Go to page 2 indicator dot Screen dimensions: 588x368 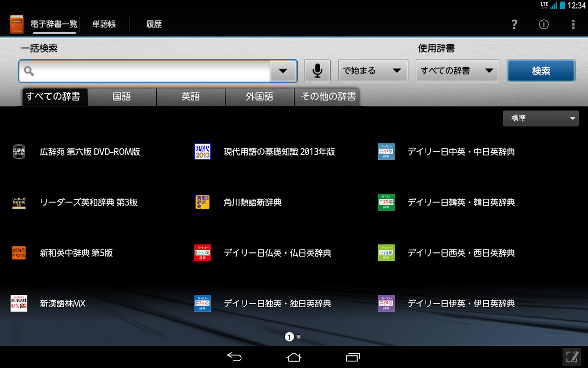299,337
